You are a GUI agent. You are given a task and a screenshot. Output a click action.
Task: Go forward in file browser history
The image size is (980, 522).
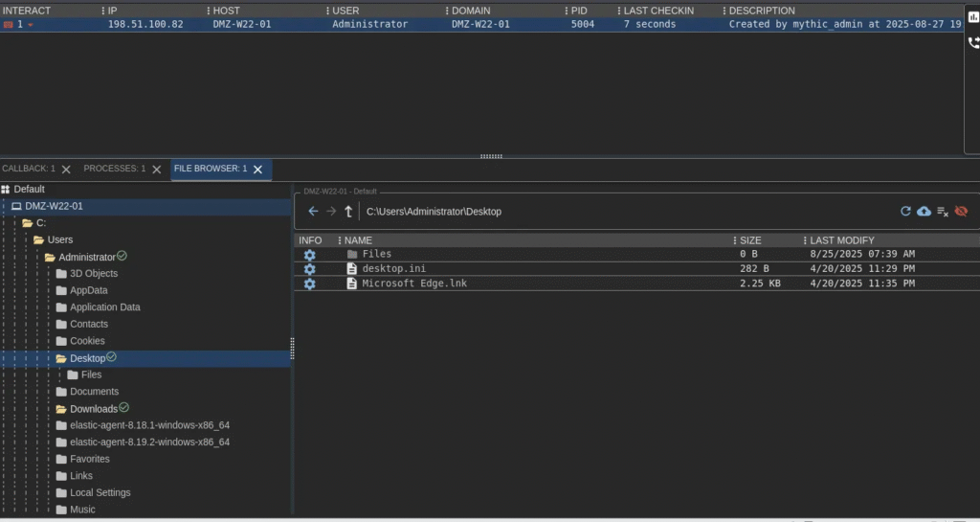331,212
